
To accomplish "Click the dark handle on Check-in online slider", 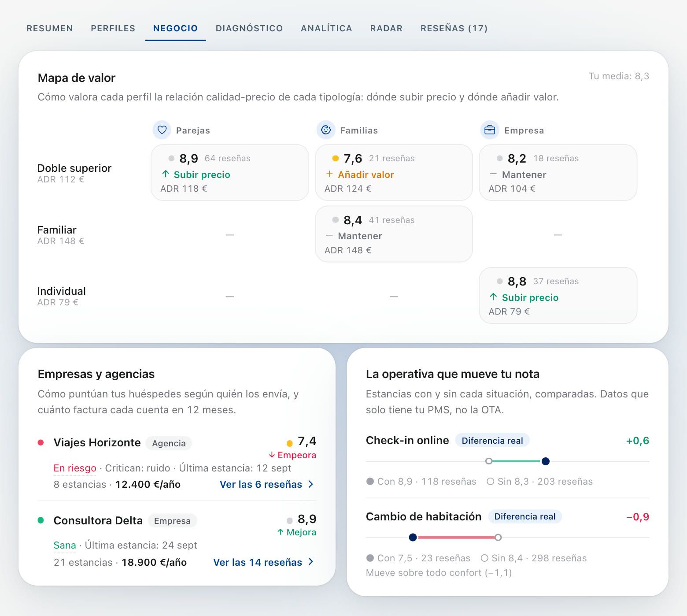I will click(545, 461).
